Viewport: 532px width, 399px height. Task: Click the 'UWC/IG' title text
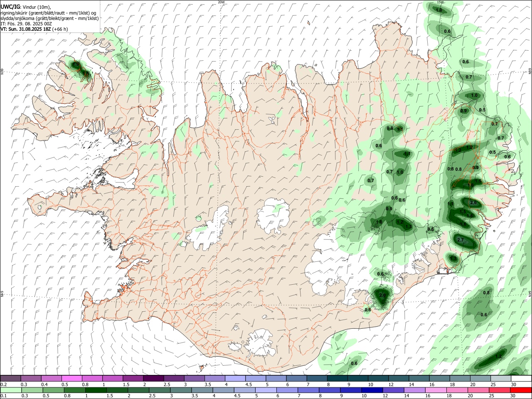point(10,7)
